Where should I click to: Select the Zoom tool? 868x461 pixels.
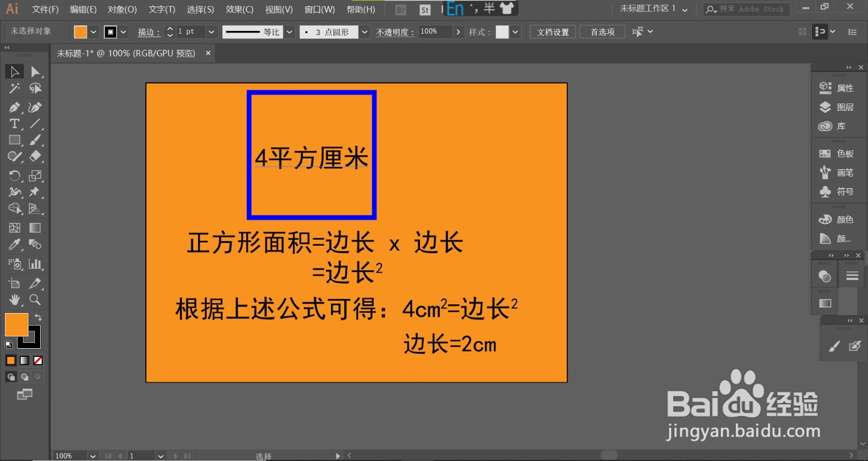(35, 299)
